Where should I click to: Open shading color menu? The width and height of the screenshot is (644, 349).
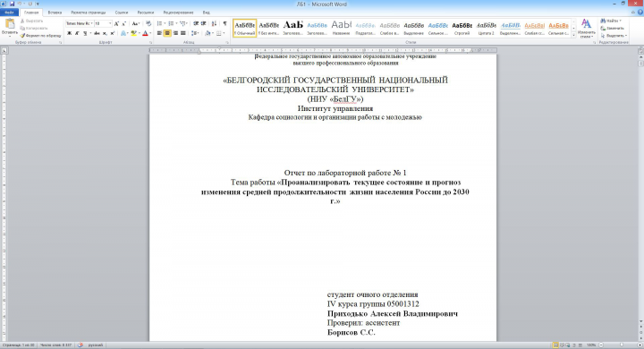(x=208, y=33)
